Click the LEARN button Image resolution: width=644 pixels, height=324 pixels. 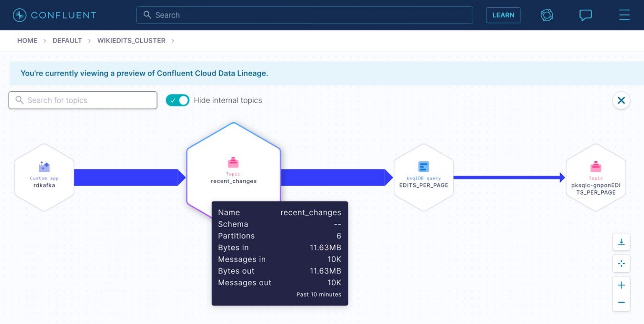503,15
